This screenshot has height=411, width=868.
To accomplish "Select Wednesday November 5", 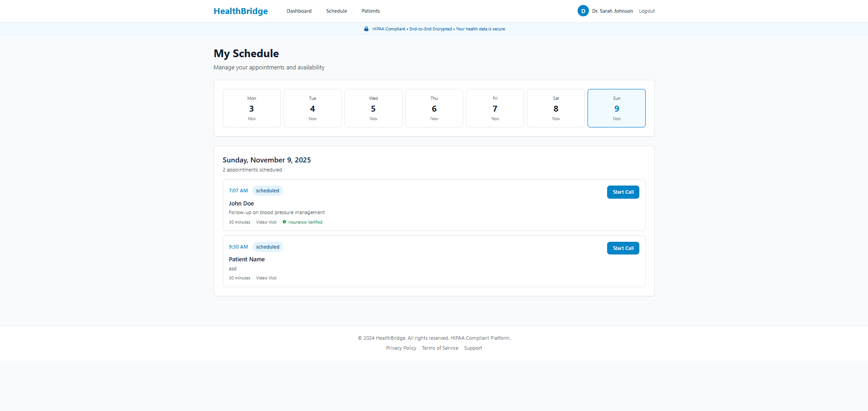I will (373, 108).
